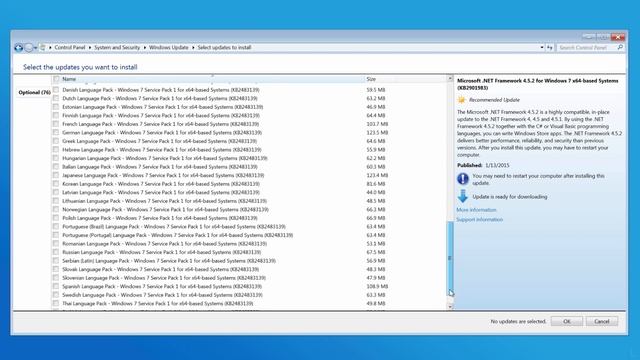Select the Polish Language Pack row text

160,218
